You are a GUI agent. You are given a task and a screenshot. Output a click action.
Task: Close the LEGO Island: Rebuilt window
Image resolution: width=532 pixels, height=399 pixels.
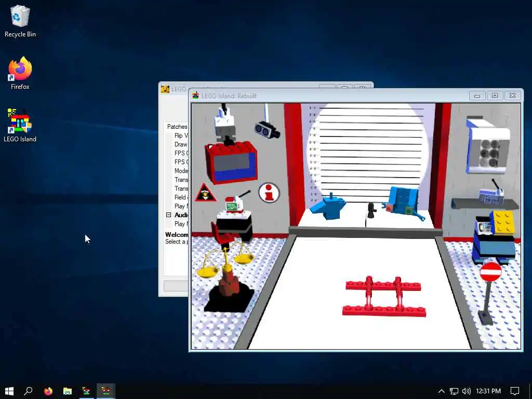512,96
